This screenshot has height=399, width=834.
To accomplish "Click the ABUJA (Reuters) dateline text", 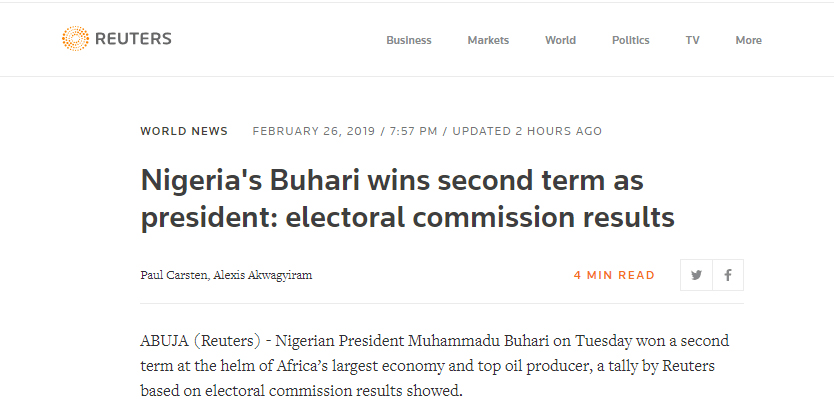I will click(x=201, y=341).
